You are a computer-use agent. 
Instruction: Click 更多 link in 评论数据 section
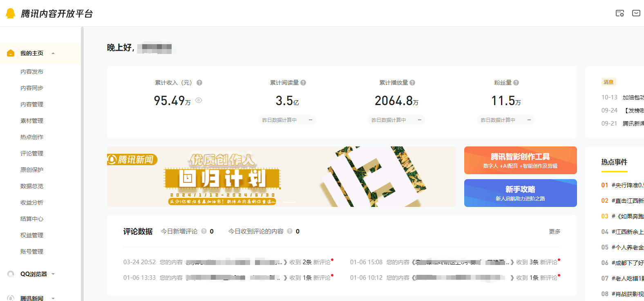tap(555, 231)
